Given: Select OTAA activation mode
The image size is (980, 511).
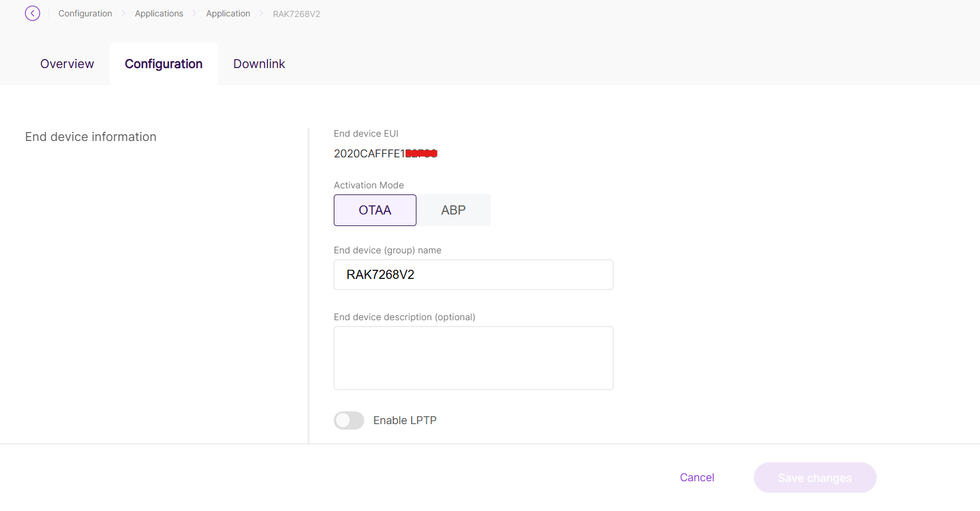Looking at the screenshot, I should tap(375, 210).
